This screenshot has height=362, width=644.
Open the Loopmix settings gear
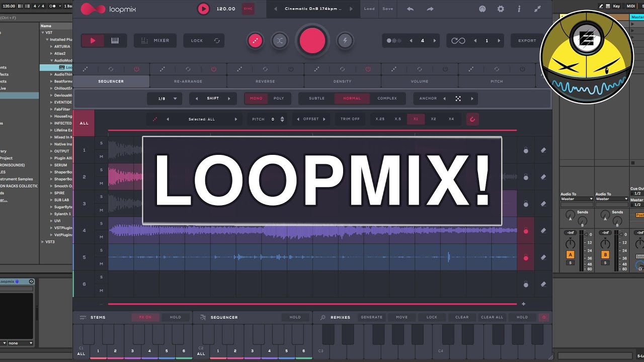point(501,9)
